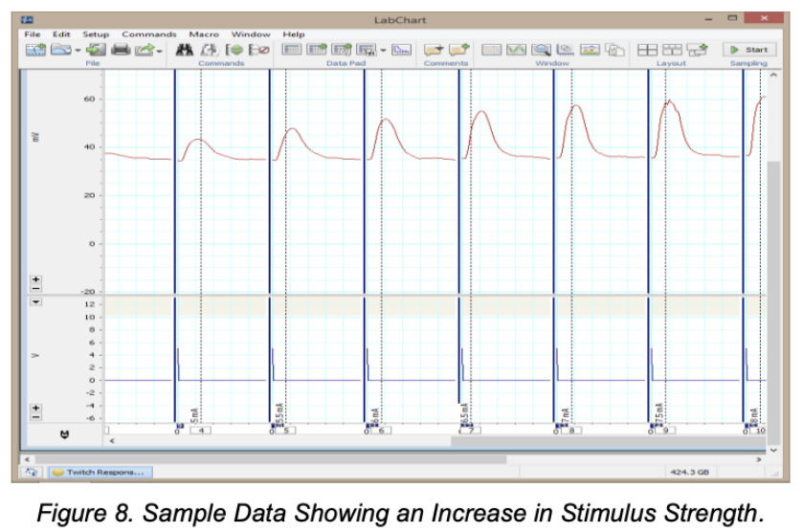Select the 7mA comment marker
Image resolution: width=803 pixels, height=532 pixels.
pyautogui.click(x=566, y=415)
